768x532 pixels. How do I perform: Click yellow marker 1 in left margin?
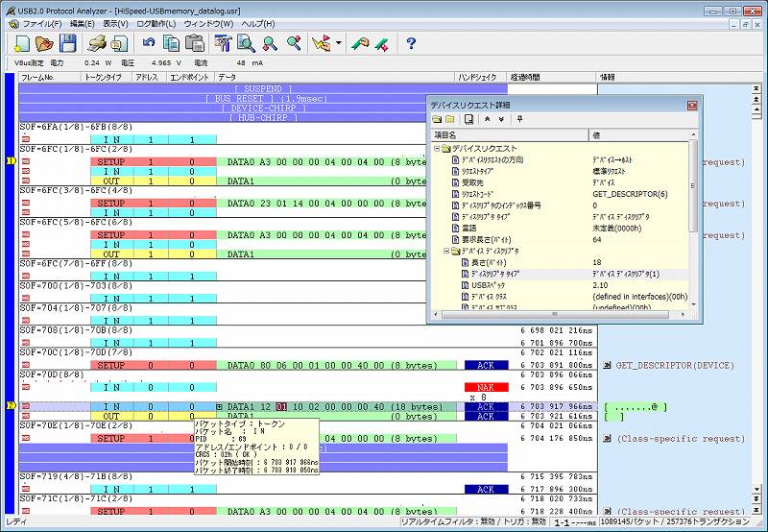pyautogui.click(x=11, y=160)
